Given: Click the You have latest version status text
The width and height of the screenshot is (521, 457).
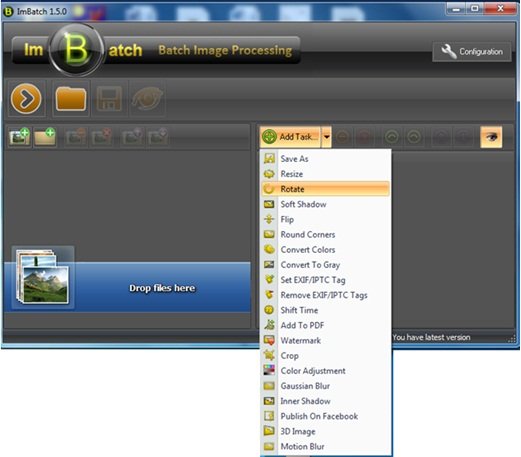Looking at the screenshot, I should [431, 337].
